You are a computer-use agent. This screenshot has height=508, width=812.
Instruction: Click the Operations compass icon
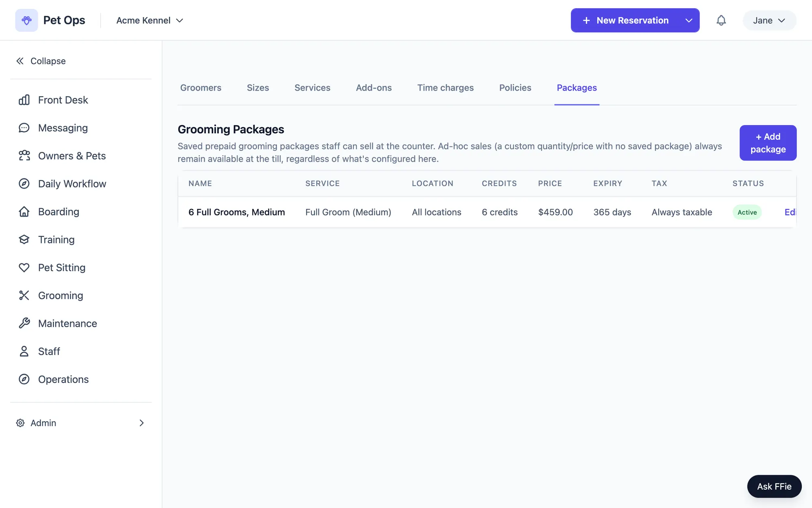(x=24, y=379)
